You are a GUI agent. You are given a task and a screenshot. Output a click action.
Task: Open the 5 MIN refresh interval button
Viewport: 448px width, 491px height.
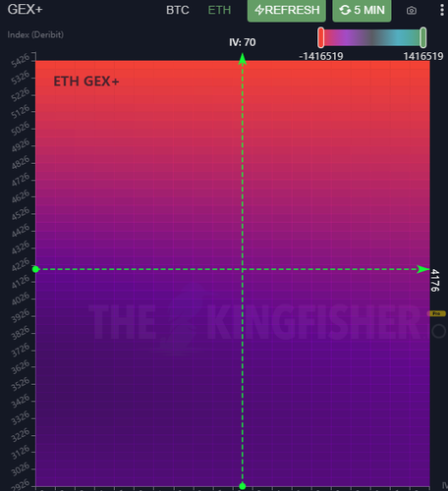tap(362, 10)
